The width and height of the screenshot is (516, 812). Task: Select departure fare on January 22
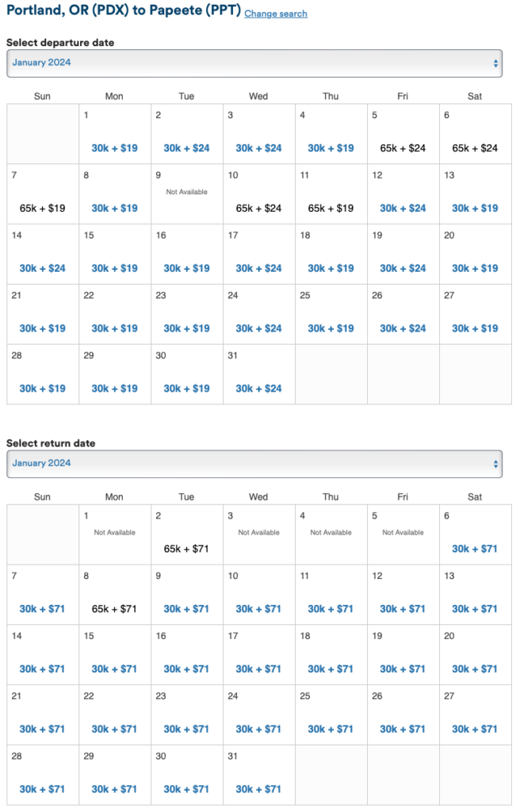pyautogui.click(x=114, y=328)
